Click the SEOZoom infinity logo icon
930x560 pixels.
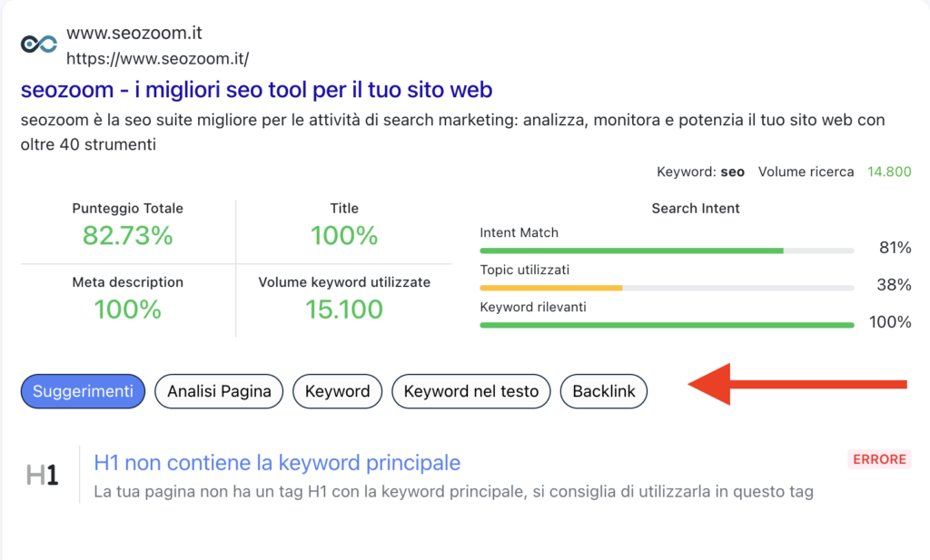(x=39, y=44)
